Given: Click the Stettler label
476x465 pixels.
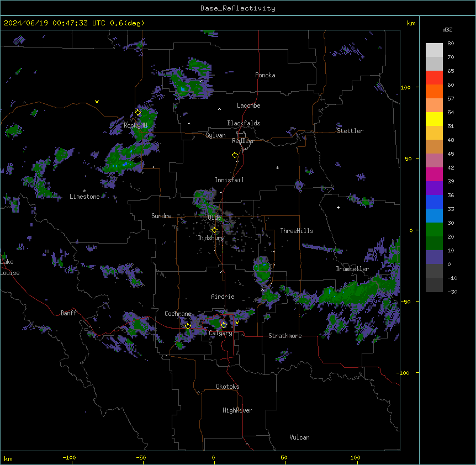Looking at the screenshot, I should 350,131.
